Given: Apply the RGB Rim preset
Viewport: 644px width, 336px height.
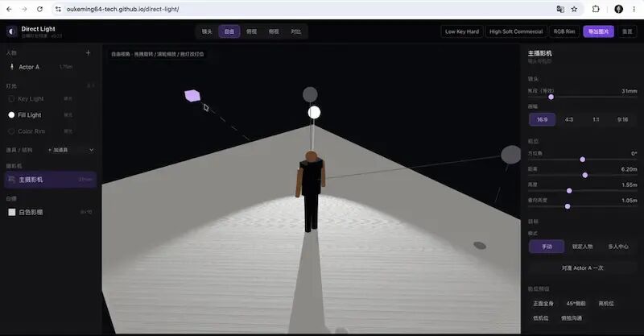Looking at the screenshot, I should (564, 31).
